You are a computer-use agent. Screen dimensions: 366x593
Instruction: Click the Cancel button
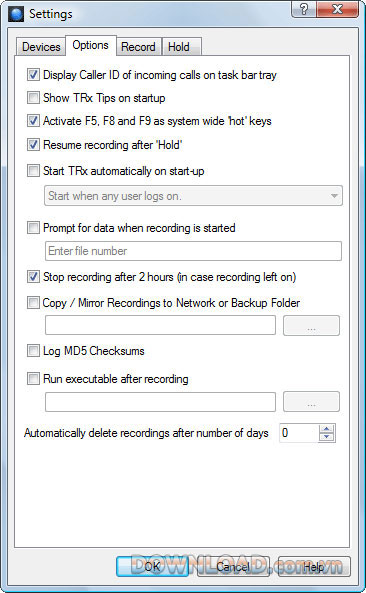(233, 566)
